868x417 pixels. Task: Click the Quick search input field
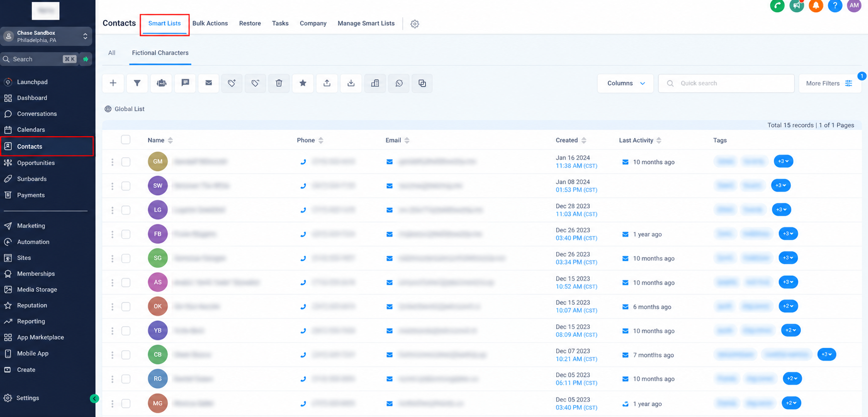726,83
